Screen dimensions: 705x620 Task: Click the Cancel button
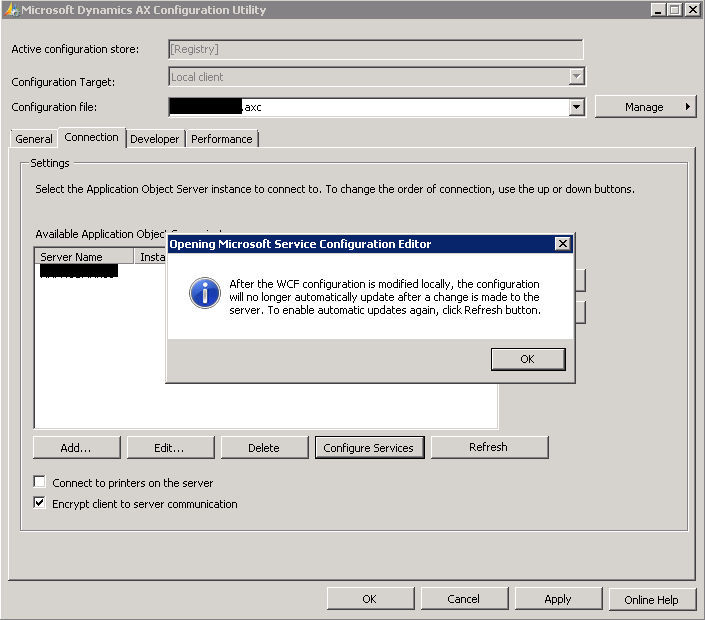464,599
